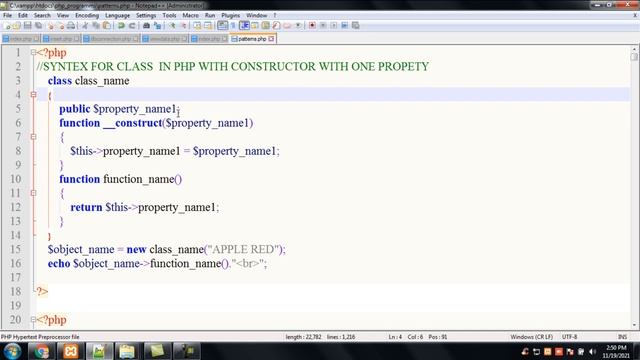Collapse the constructor fold at line 7

(33, 137)
